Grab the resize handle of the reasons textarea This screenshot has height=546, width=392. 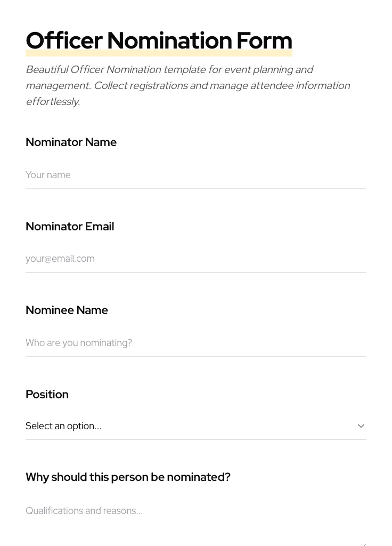click(x=364, y=543)
